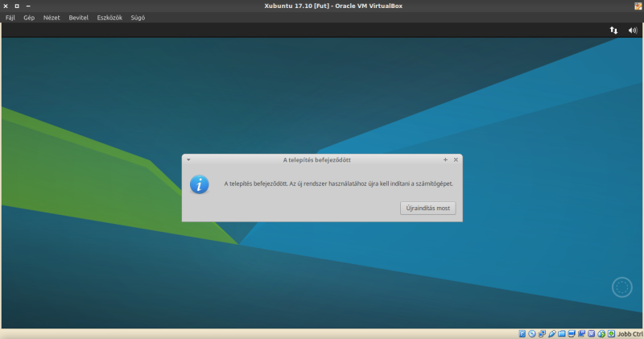Maximize the installation finished dialog
This screenshot has width=644, height=339.
(445, 159)
